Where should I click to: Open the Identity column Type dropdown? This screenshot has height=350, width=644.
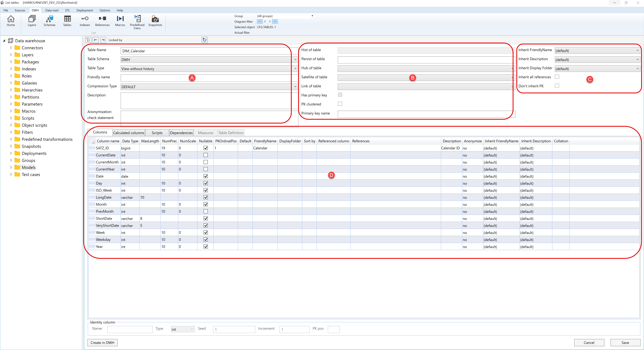pos(183,329)
